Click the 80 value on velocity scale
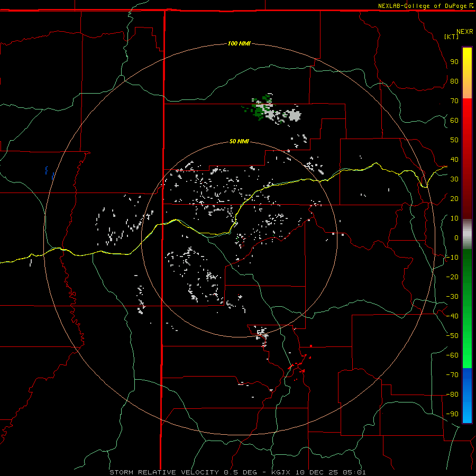The image size is (476, 476). (454, 81)
